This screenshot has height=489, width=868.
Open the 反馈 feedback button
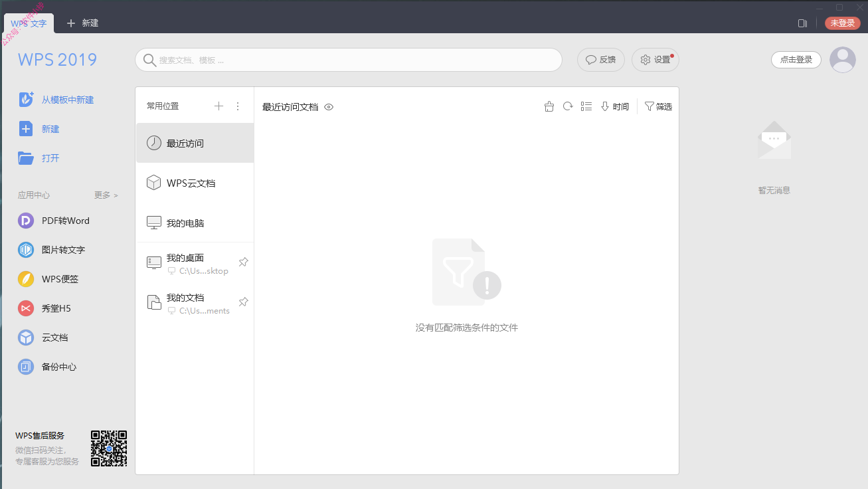click(601, 60)
